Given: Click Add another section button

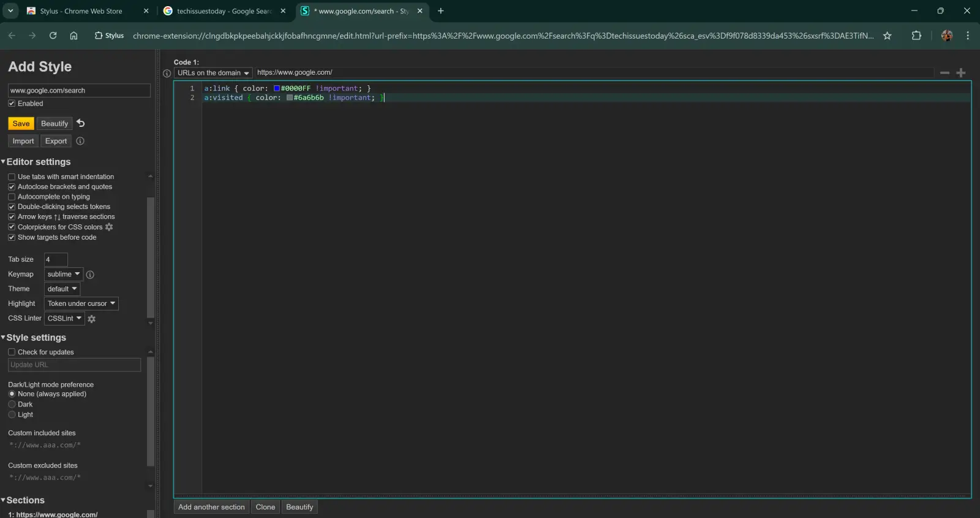Looking at the screenshot, I should (211, 507).
